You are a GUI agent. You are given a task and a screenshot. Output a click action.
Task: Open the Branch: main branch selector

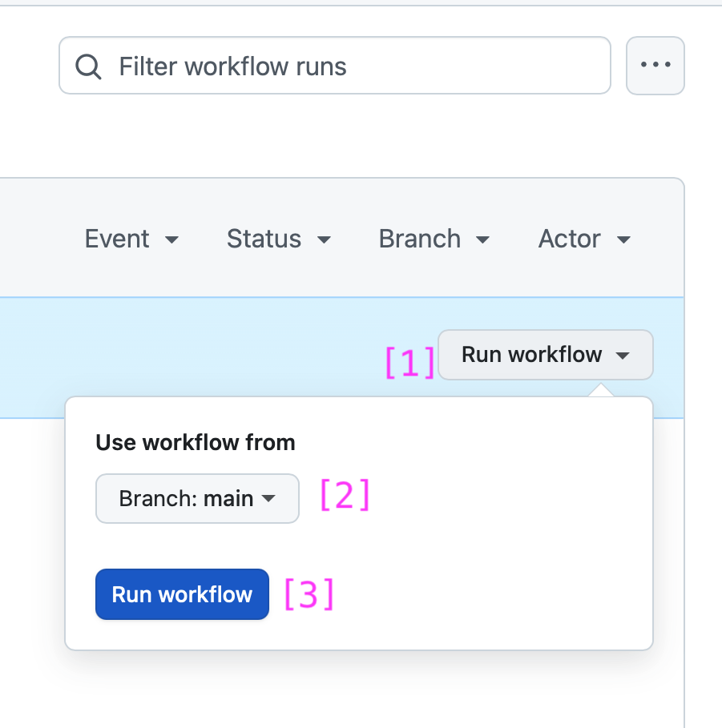tap(197, 498)
